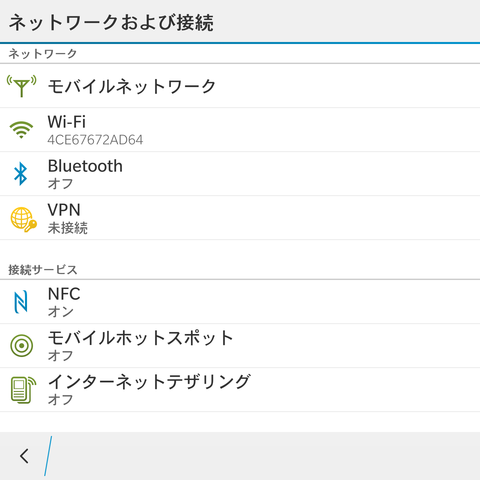Image resolution: width=480 pixels, height=480 pixels.
Task: Open NFC settings entry
Action: click(x=240, y=302)
